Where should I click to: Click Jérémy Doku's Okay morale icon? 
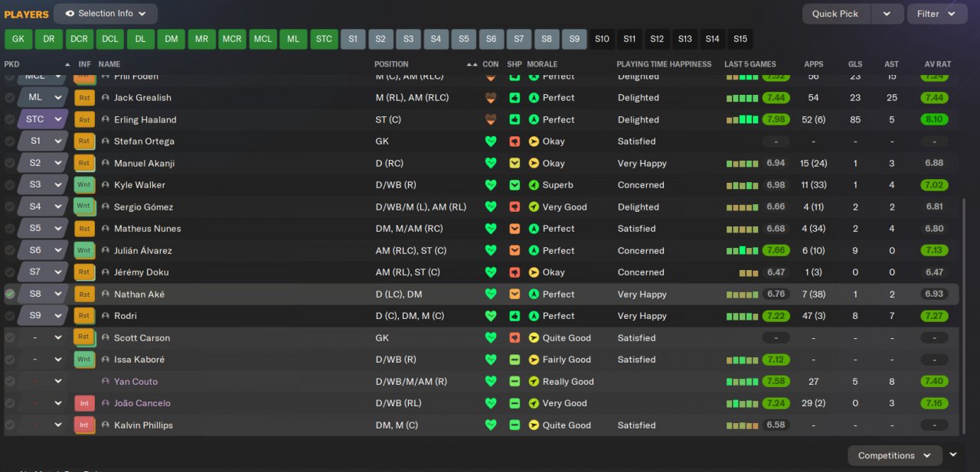534,272
